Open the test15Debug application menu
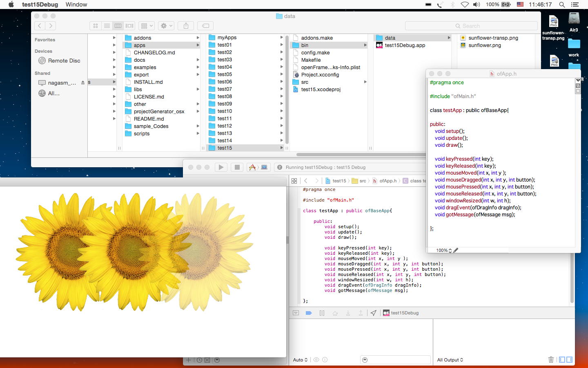Viewport: 588px width, 368px height. click(40, 4)
